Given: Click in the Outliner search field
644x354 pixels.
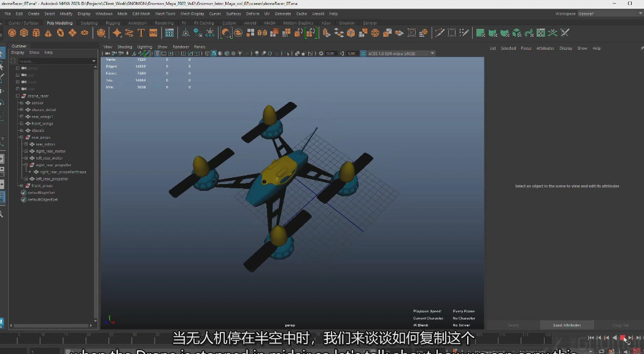Looking at the screenshot, I should click(x=54, y=61).
